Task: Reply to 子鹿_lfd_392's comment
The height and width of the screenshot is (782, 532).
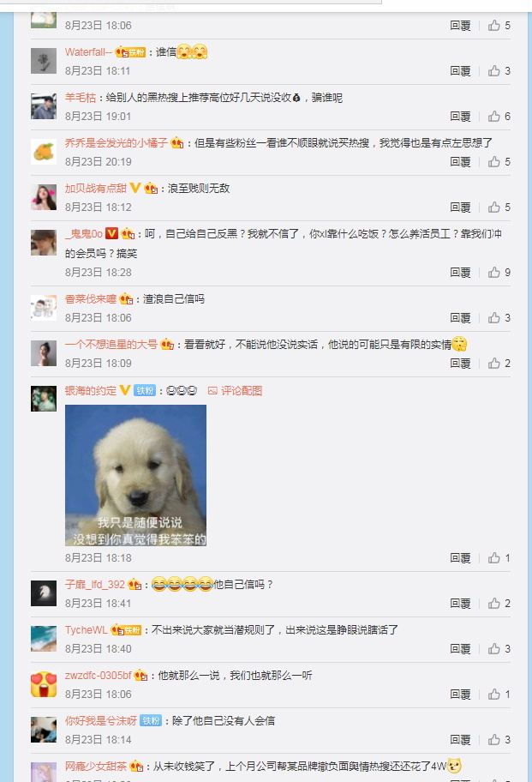Action: point(460,604)
